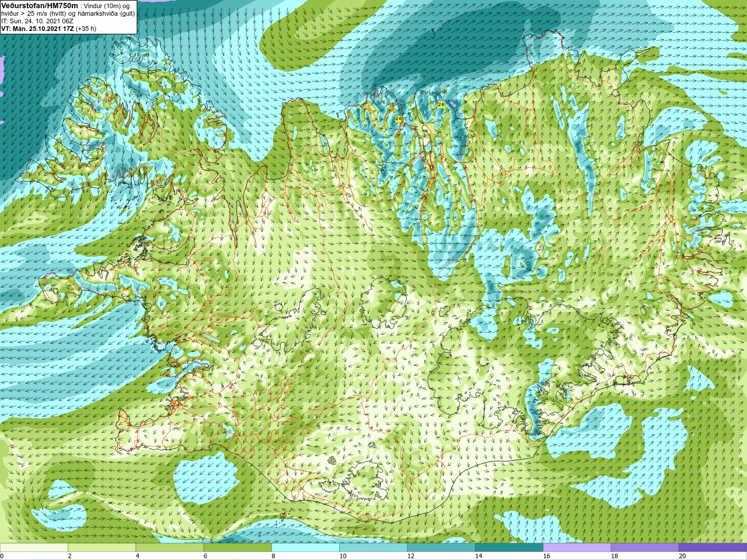Viewport: 747px width, 560px height.
Task: Click the 'IT: Sun. 24. 10. 2021 06Z' line
Action: coord(37,21)
